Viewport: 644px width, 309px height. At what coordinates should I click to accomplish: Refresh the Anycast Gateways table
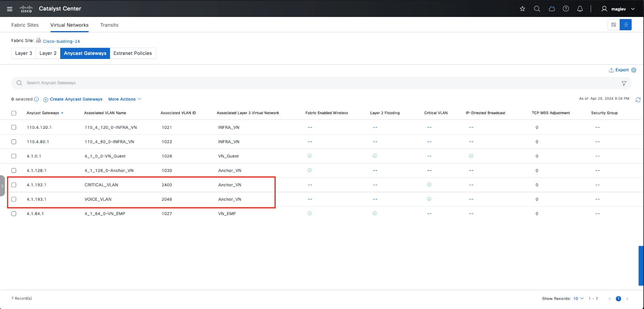click(638, 100)
